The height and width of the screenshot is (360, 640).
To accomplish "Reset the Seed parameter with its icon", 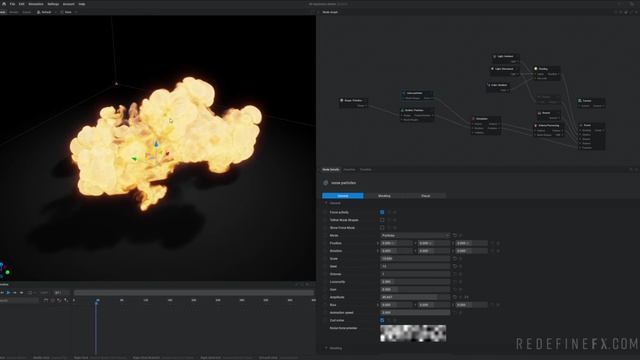I will (x=455, y=267).
